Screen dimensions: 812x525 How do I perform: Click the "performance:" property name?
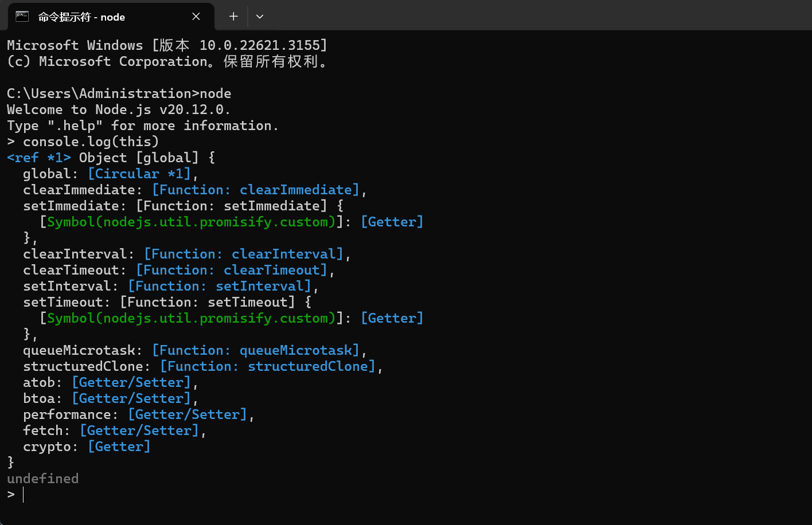(x=71, y=414)
